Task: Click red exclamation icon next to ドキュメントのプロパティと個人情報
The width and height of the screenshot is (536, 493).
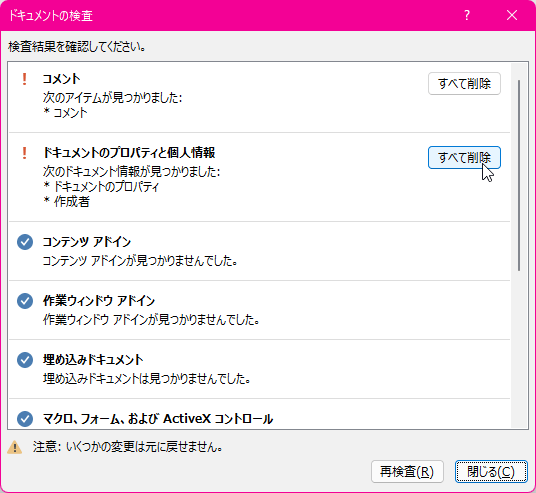Action: coord(24,153)
